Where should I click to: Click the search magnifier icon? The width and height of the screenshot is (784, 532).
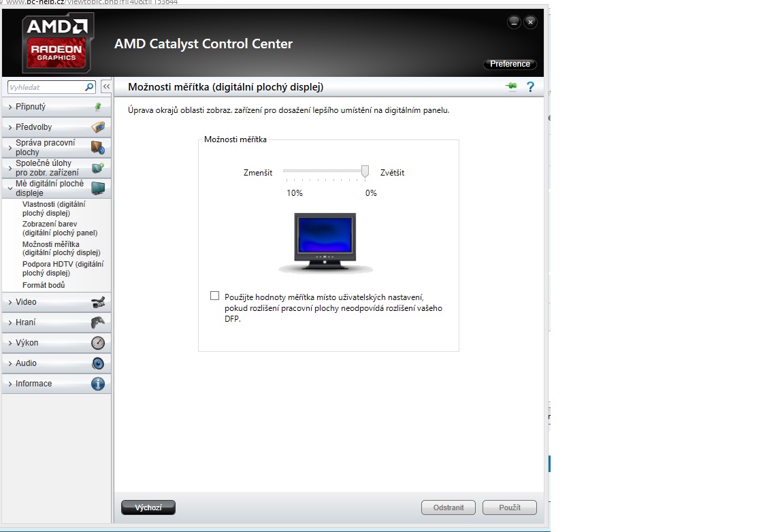[x=89, y=87]
